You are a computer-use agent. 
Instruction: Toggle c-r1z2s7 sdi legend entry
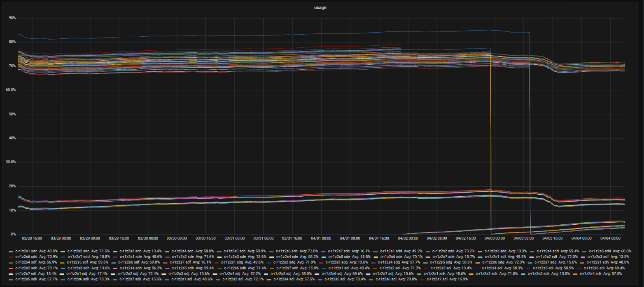(25, 273)
